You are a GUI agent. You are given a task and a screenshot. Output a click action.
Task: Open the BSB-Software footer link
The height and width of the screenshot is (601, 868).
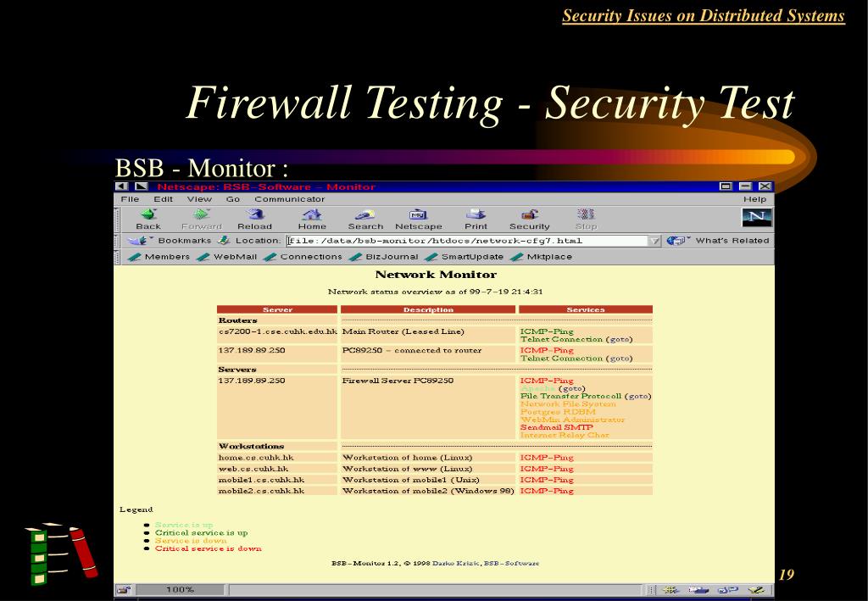(x=511, y=564)
